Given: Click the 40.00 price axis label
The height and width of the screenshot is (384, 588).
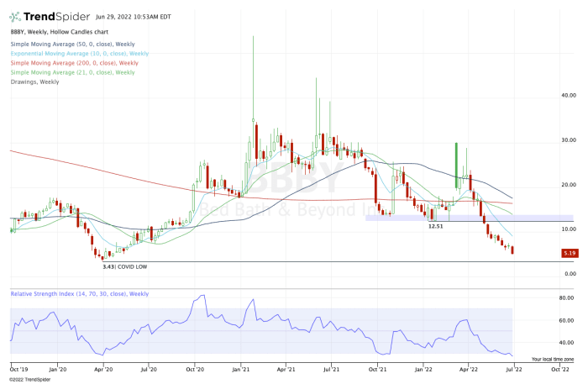Looking at the screenshot, I should tap(569, 96).
